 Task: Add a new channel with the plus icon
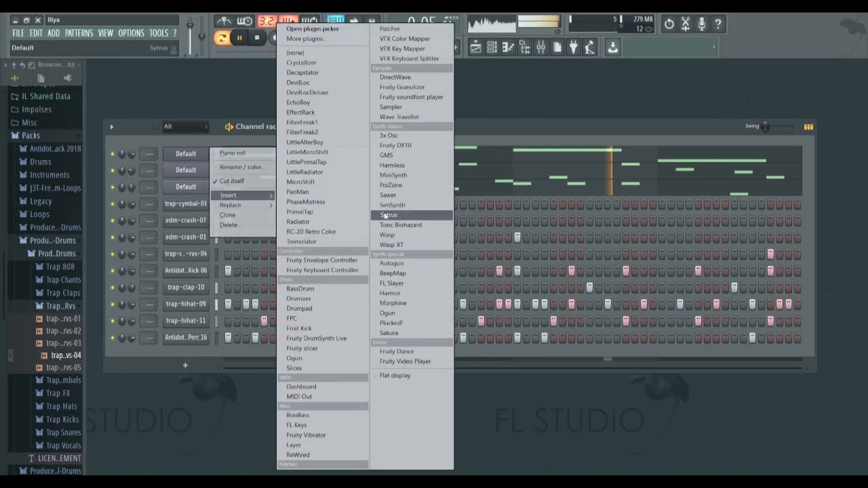[185, 365]
